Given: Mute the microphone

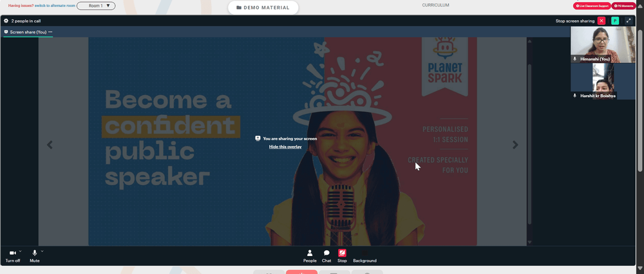Looking at the screenshot, I should pyautogui.click(x=35, y=257).
